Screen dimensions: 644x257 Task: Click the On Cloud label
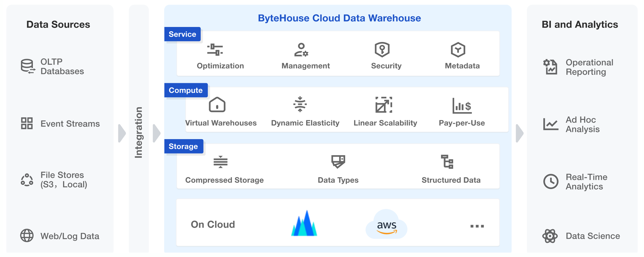click(213, 224)
